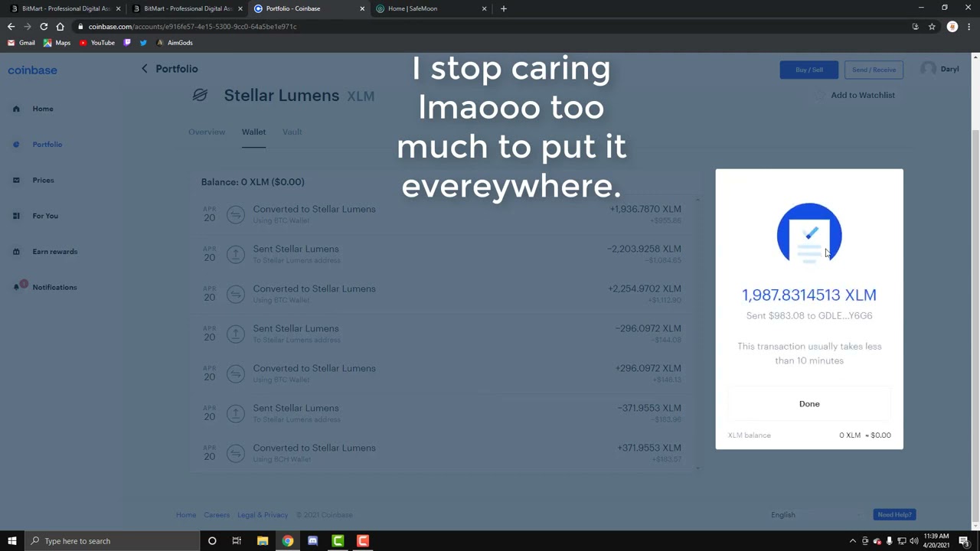
Task: Click the Buy / Sell button
Action: tap(809, 70)
